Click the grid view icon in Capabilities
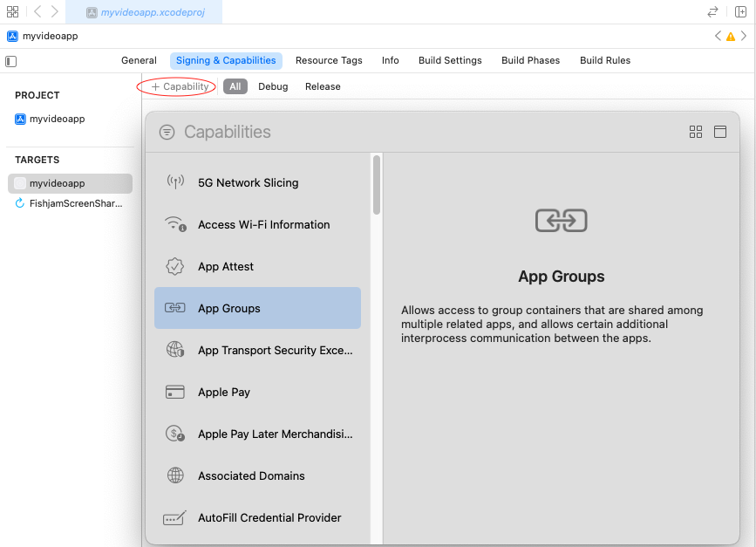 (x=695, y=132)
